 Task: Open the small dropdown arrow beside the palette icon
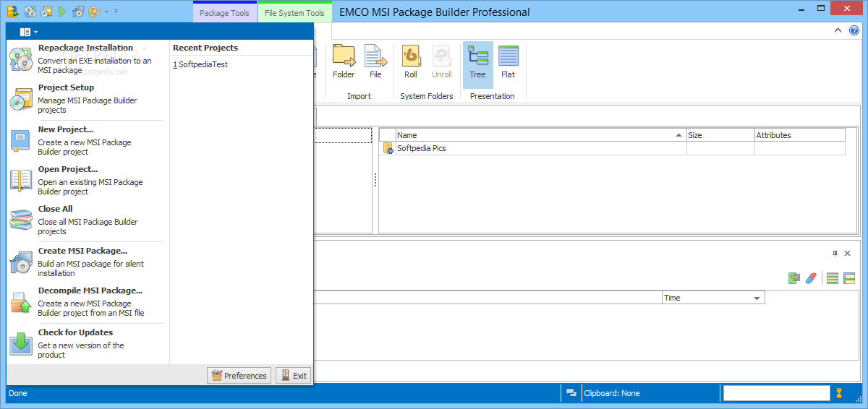click(x=107, y=12)
